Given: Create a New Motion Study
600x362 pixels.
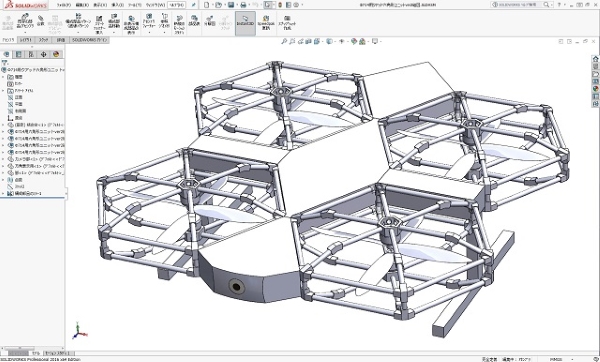Looking at the screenshot, I should 179,25.
